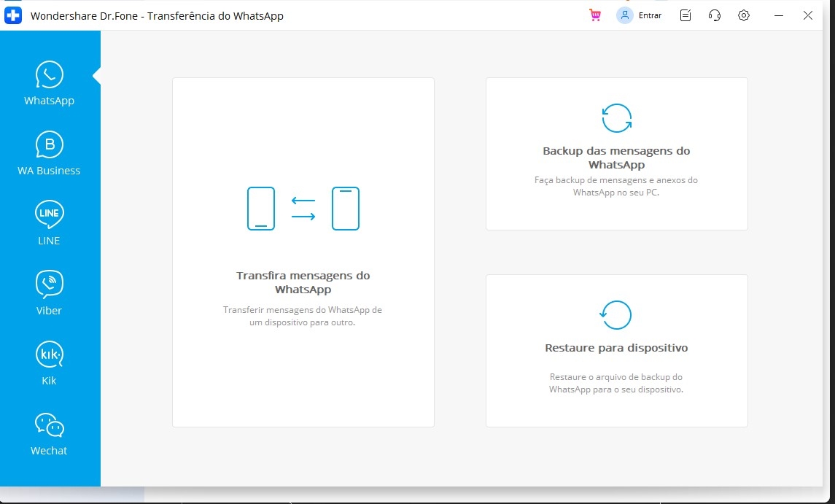Open the feedback notes icon
This screenshot has width=835, height=504.
click(686, 15)
